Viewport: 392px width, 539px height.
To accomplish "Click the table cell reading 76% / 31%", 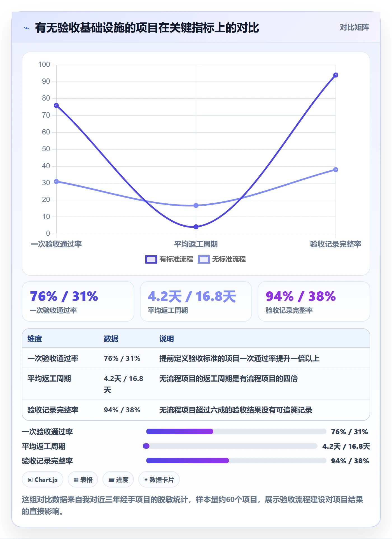I will (x=122, y=358).
